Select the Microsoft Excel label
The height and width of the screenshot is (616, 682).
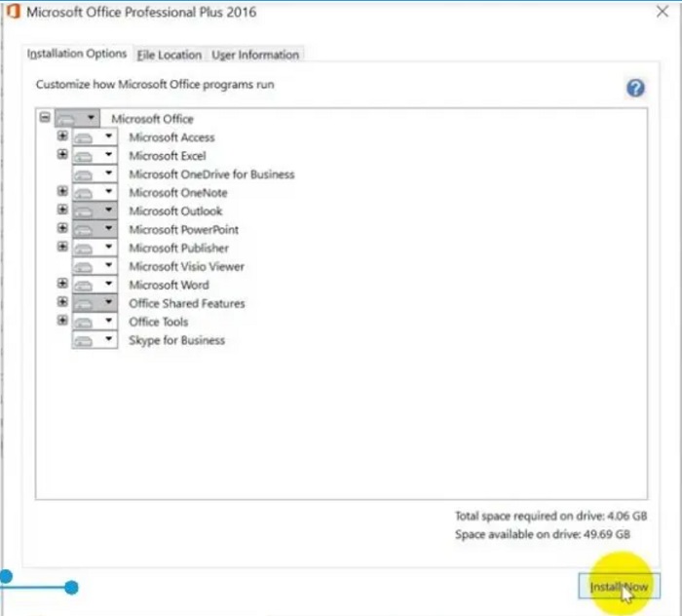168,156
